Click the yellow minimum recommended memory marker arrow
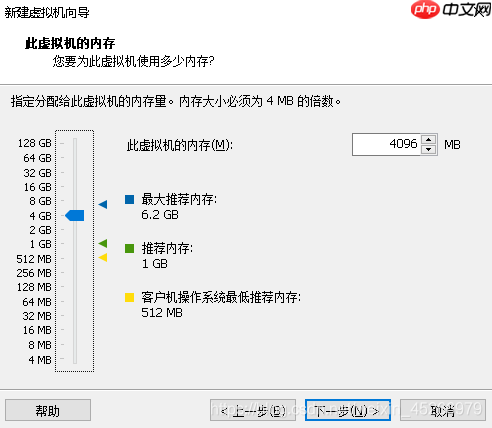 103,257
